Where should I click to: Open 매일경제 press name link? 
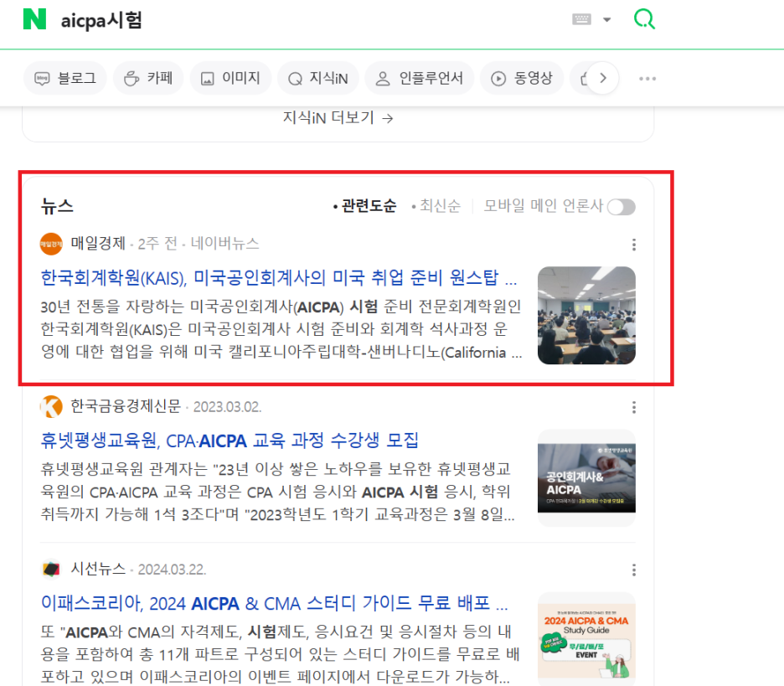point(97,244)
